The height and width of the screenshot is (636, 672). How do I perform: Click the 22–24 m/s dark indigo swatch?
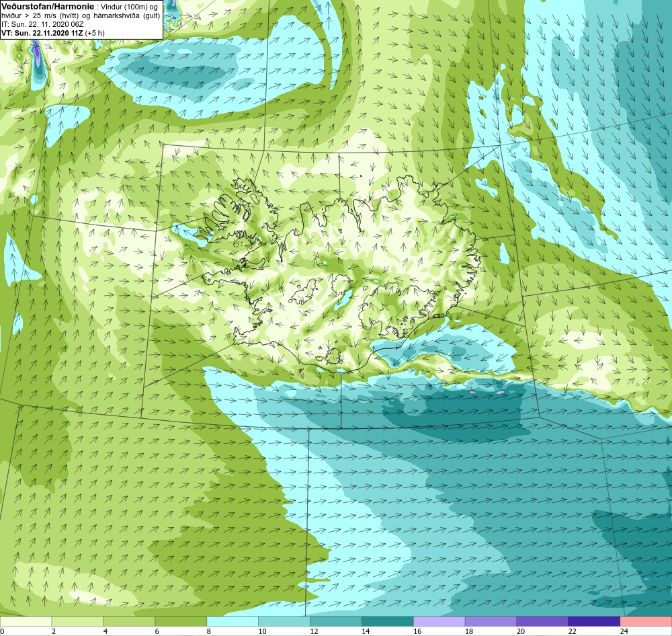click(594, 621)
